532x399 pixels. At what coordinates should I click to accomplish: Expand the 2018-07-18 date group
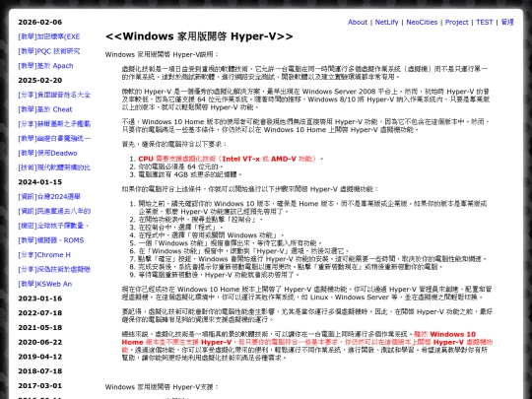[40, 371]
